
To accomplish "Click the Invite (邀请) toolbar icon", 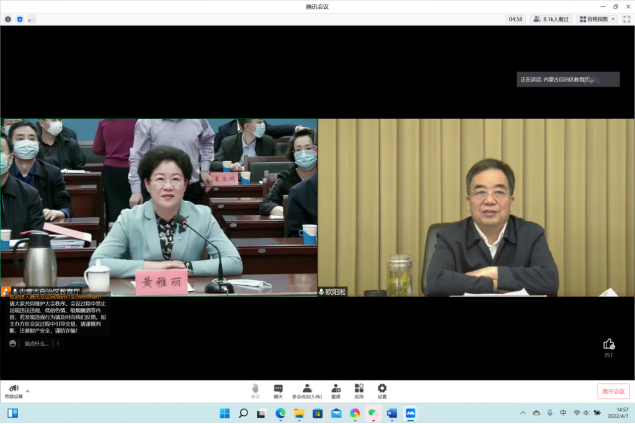I will click(335, 389).
